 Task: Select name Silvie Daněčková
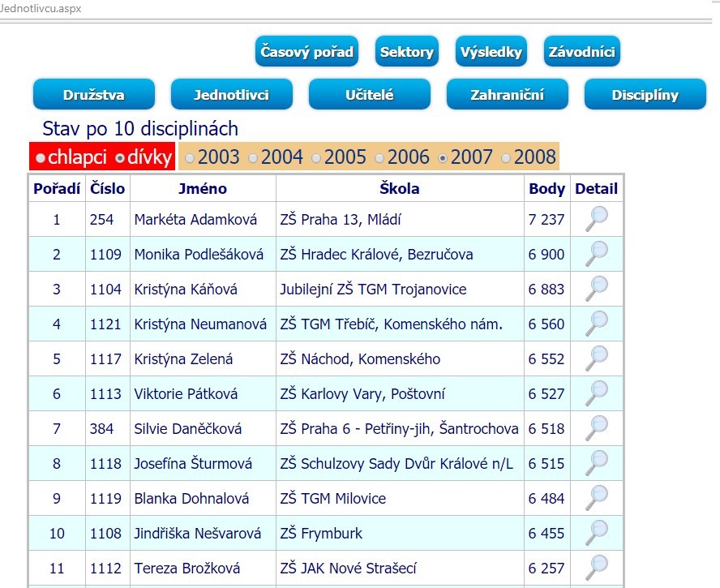point(188,429)
